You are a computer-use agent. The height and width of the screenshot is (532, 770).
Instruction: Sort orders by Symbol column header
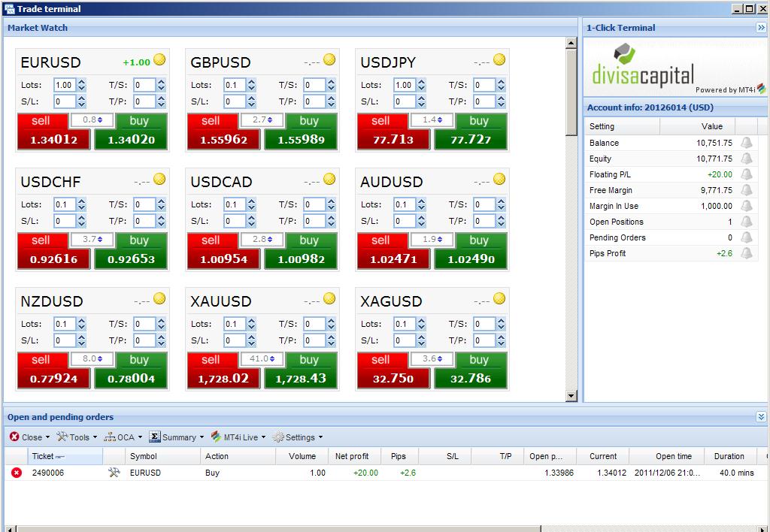(x=162, y=456)
